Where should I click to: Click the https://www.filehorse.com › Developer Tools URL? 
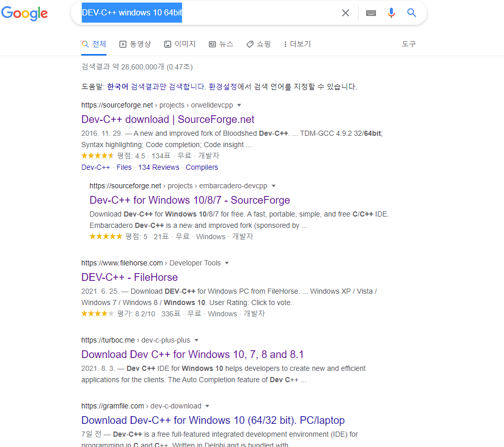151,263
